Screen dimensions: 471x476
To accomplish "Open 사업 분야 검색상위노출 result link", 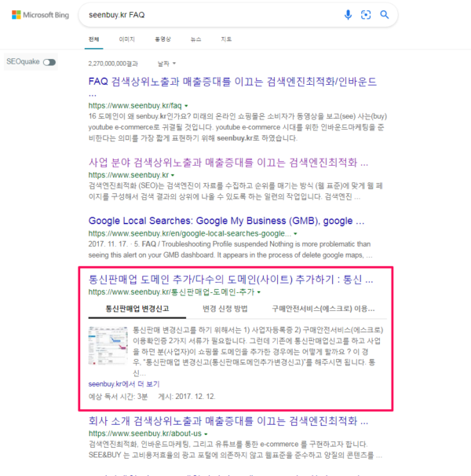I will [x=228, y=163].
